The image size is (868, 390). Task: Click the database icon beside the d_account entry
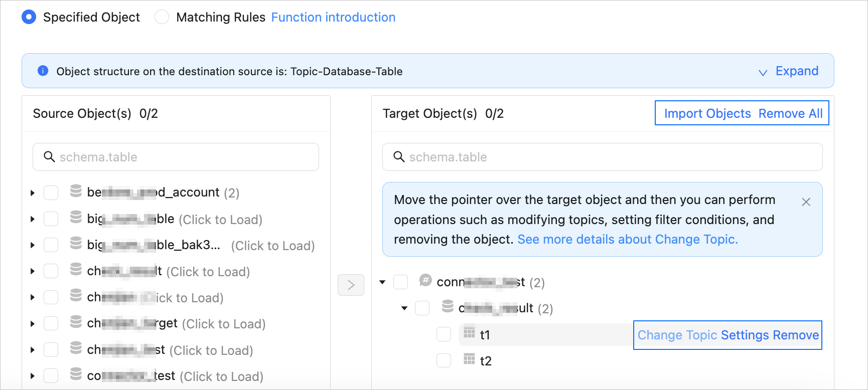point(76,191)
